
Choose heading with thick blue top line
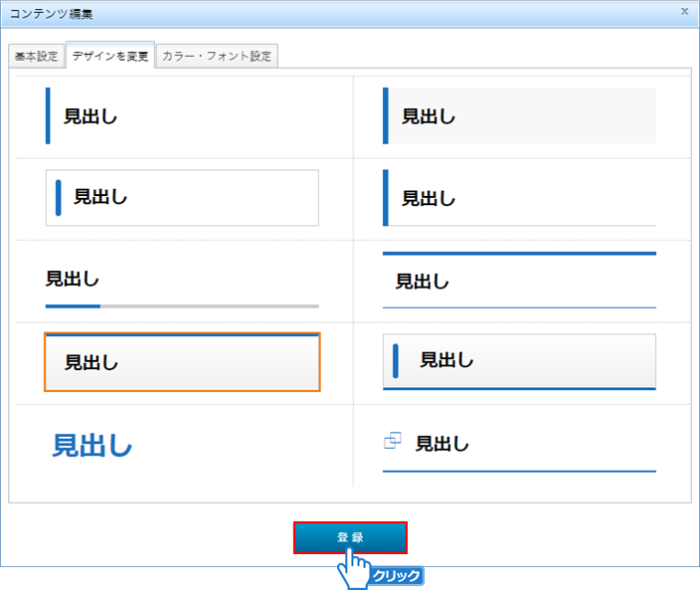click(519, 281)
